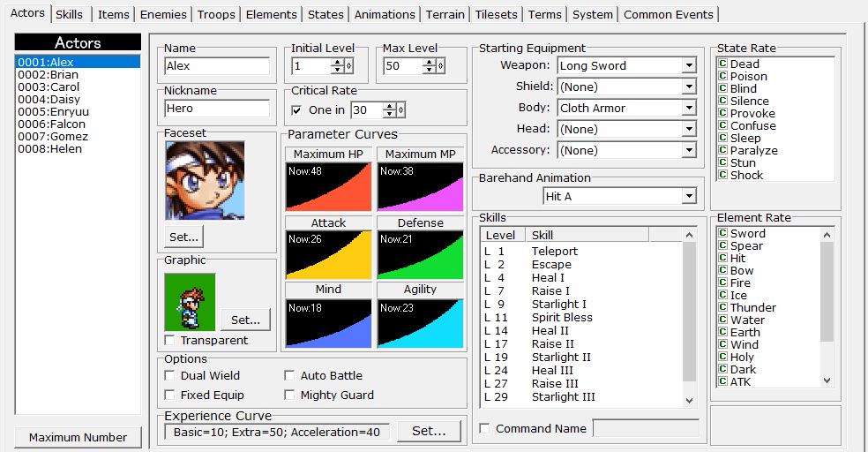The width and height of the screenshot is (868, 452).
Task: Select the Teleport skill row
Action: (x=581, y=251)
